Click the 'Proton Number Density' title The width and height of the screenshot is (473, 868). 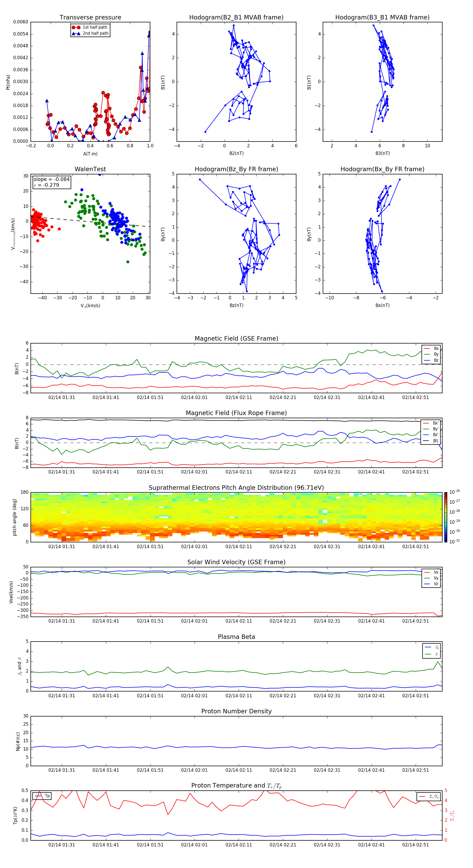[236, 711]
